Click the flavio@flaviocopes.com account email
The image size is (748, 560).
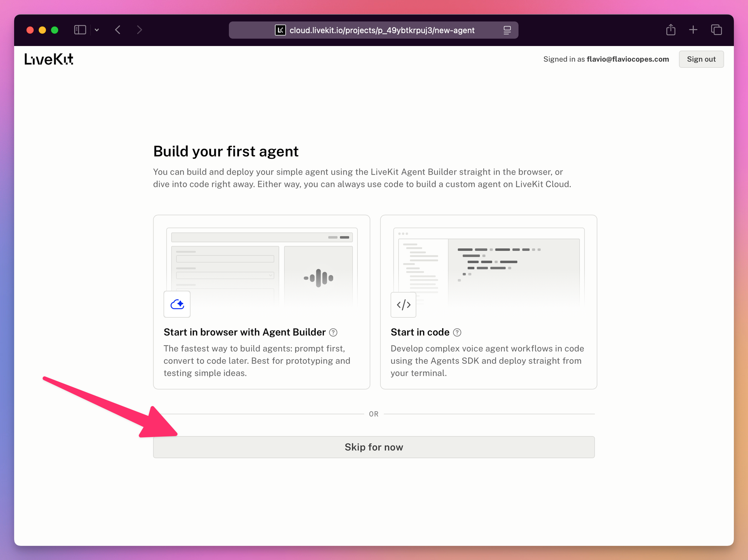tap(628, 59)
